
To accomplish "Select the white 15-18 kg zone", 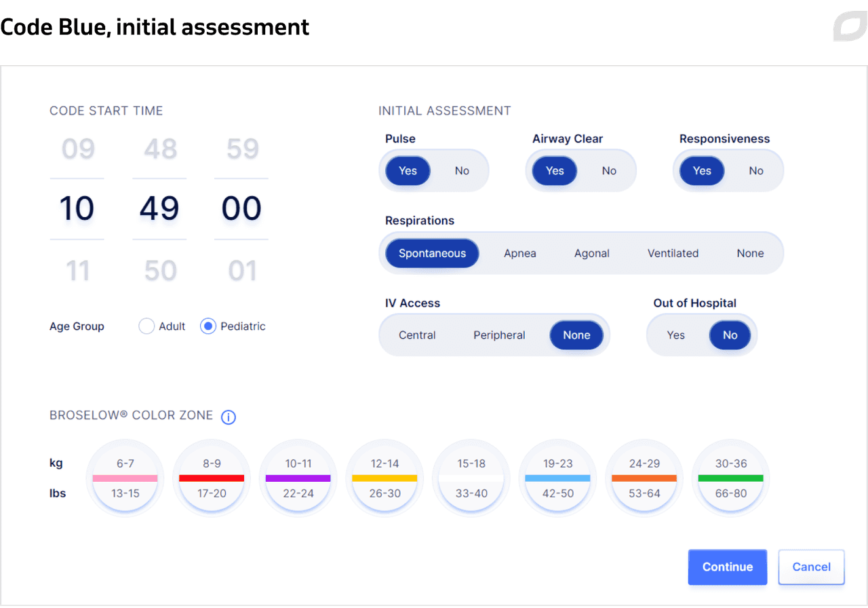I will coord(471,478).
